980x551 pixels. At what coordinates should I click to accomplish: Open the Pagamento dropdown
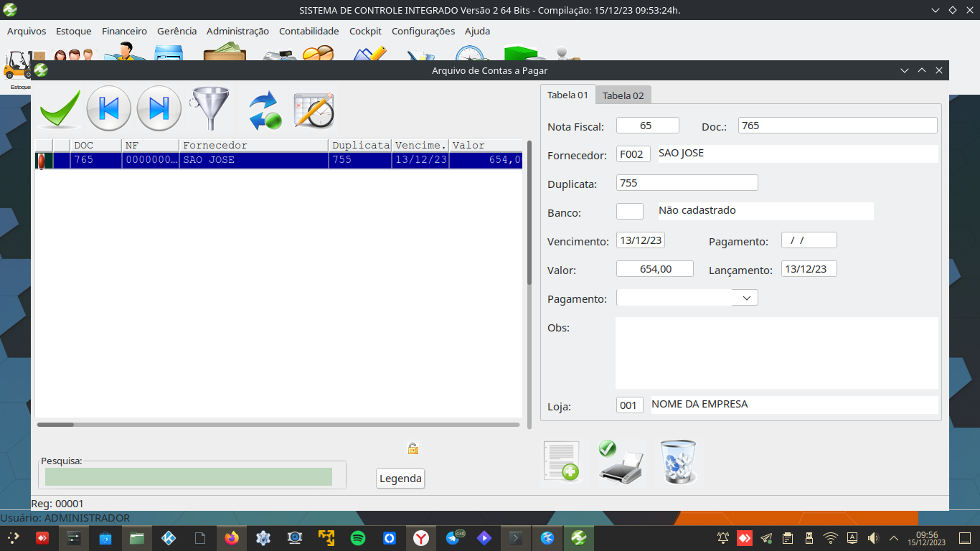pos(687,298)
